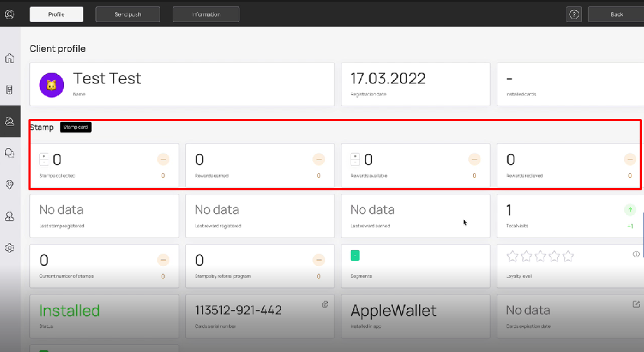Edit the card's expiration date
This screenshot has height=352, width=644.
636,304
